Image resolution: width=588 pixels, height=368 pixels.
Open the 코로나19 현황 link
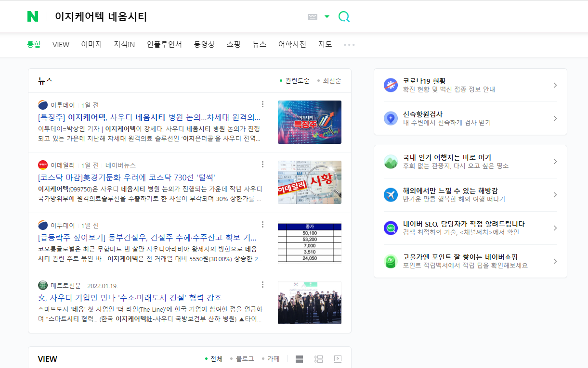(x=424, y=81)
